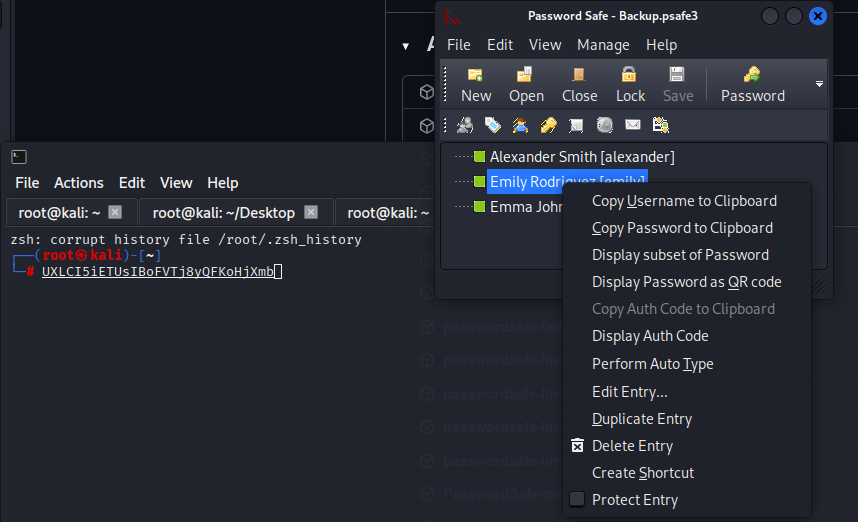The image size is (858, 522).
Task: Select Display Password as QR code
Action: tap(687, 282)
